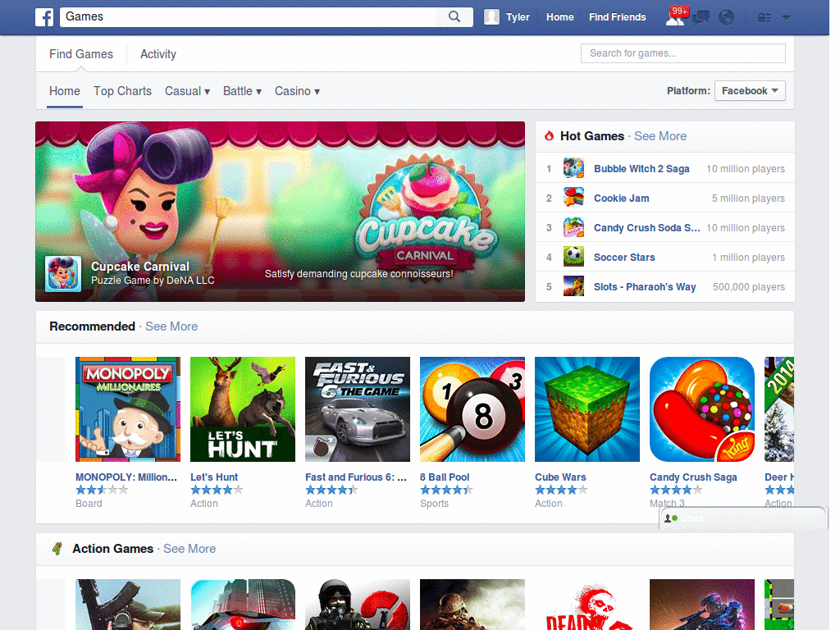This screenshot has width=840, height=630.
Task: Open MONOPOLY Millionaires game thumbnail
Action: (128, 409)
